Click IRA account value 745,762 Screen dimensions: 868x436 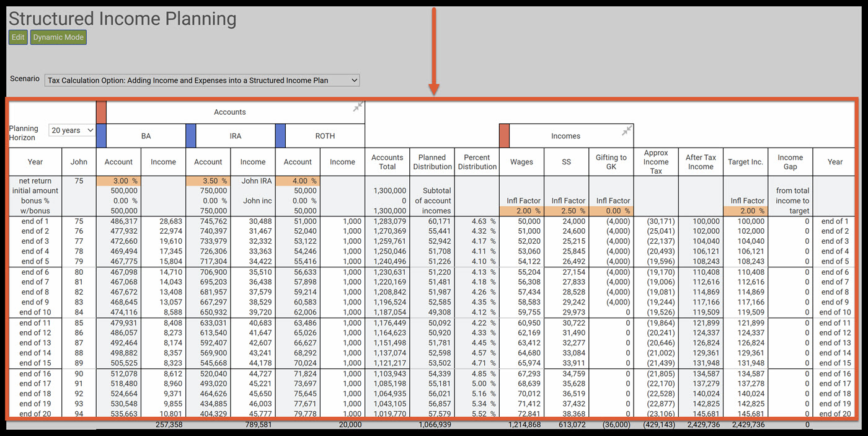tap(215, 221)
